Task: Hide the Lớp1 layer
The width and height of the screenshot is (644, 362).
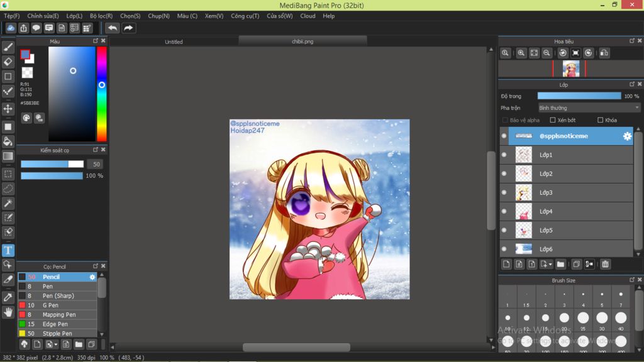Action: (504, 155)
